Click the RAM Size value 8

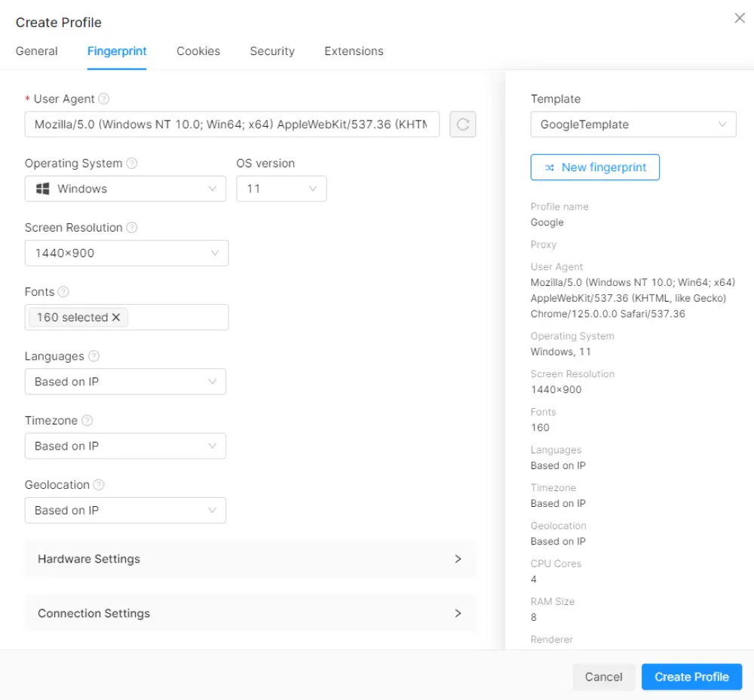(533, 617)
